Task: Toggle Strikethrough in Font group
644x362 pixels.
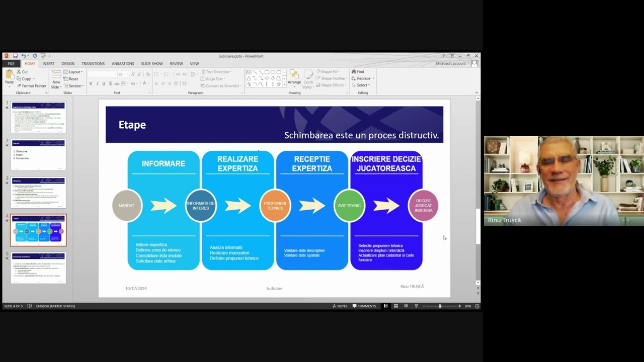Action: (117, 83)
